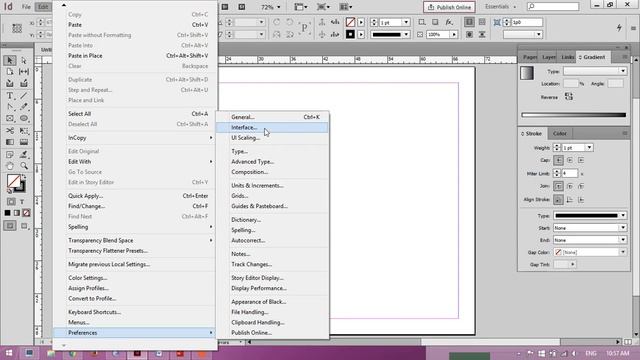
Task: Align stroke to center toggle
Action: coord(558,200)
